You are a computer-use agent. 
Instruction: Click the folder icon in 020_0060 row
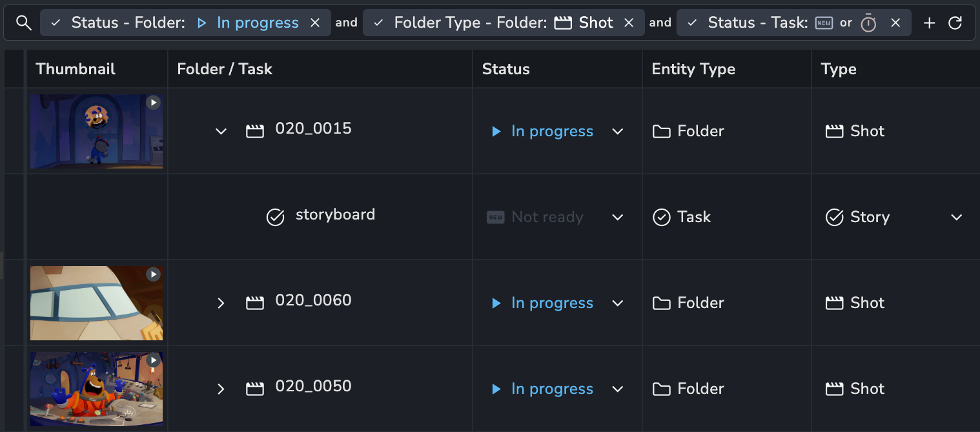[661, 303]
